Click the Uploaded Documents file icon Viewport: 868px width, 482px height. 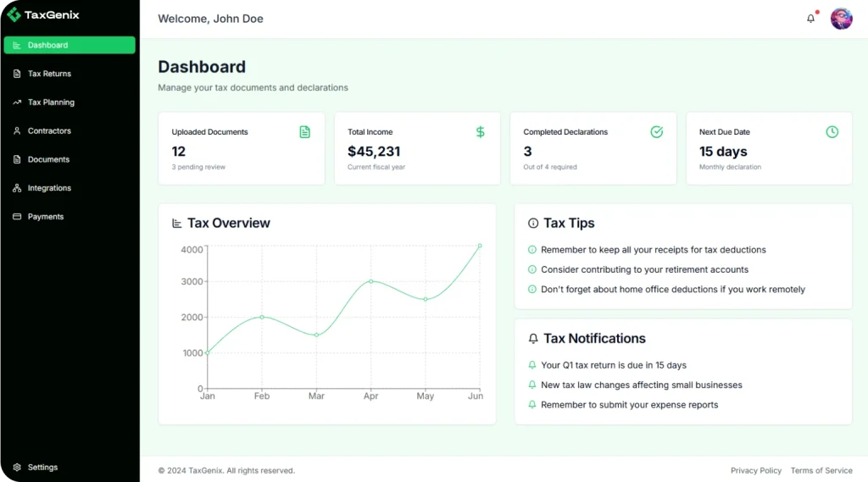tap(305, 132)
